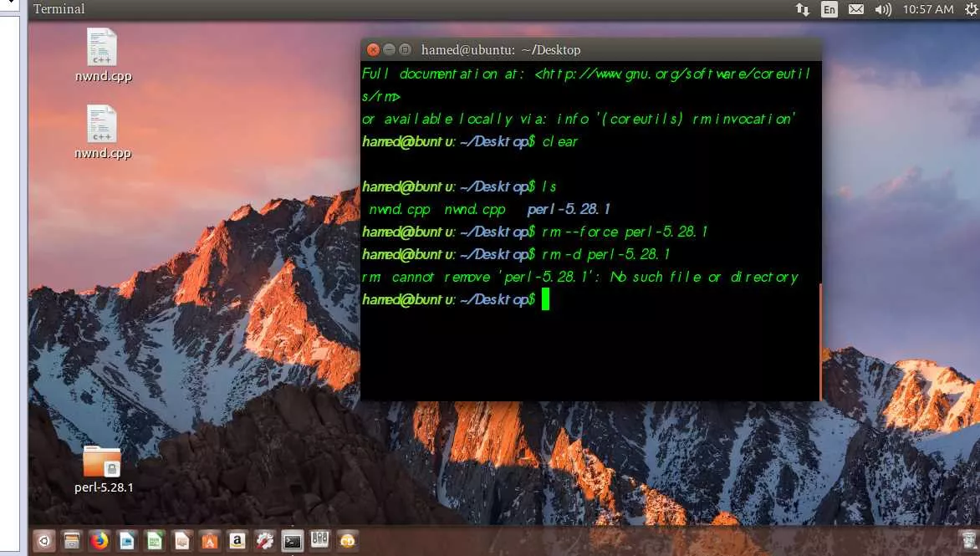The height and width of the screenshot is (556, 980).
Task: Click the Terminal title in the top panel
Action: (x=59, y=9)
